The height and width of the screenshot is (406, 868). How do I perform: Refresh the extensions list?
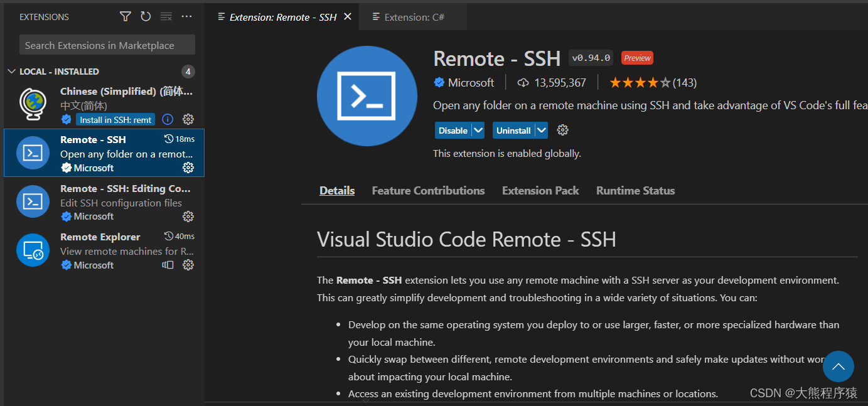pyautogui.click(x=146, y=17)
